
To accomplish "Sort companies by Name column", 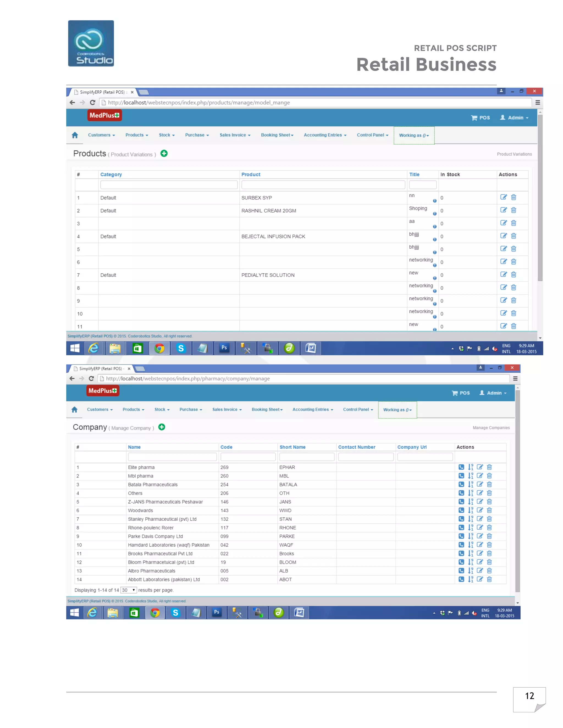I will pos(134,447).
